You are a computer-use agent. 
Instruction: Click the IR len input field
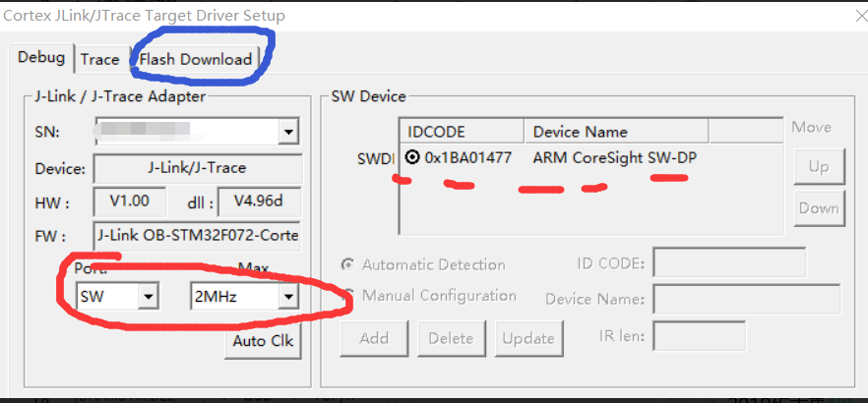pyautogui.click(x=690, y=336)
